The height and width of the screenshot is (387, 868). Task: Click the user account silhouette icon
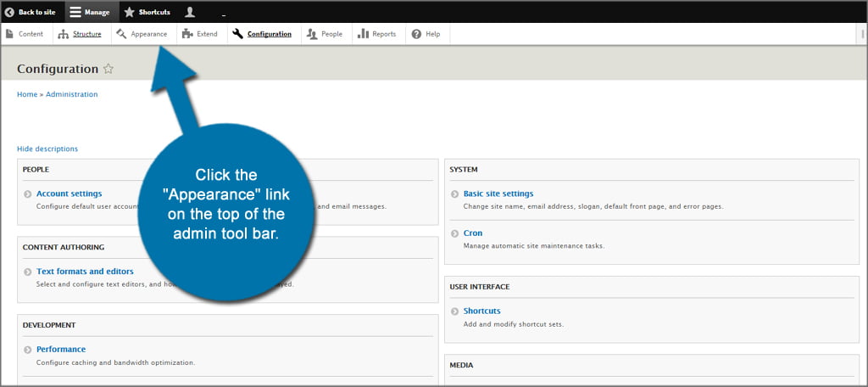click(x=190, y=12)
